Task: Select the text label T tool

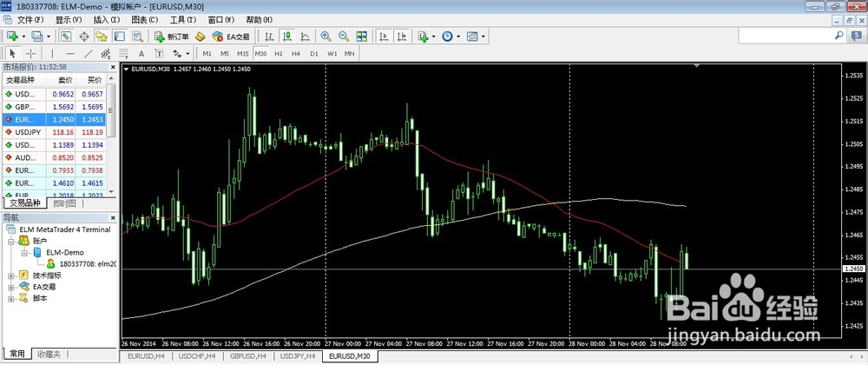Action: click(159, 54)
